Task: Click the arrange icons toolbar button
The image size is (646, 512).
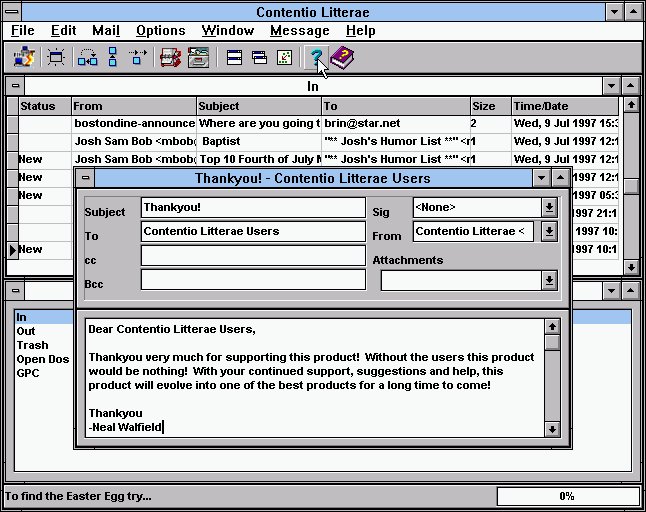Action: pyautogui.click(x=284, y=57)
